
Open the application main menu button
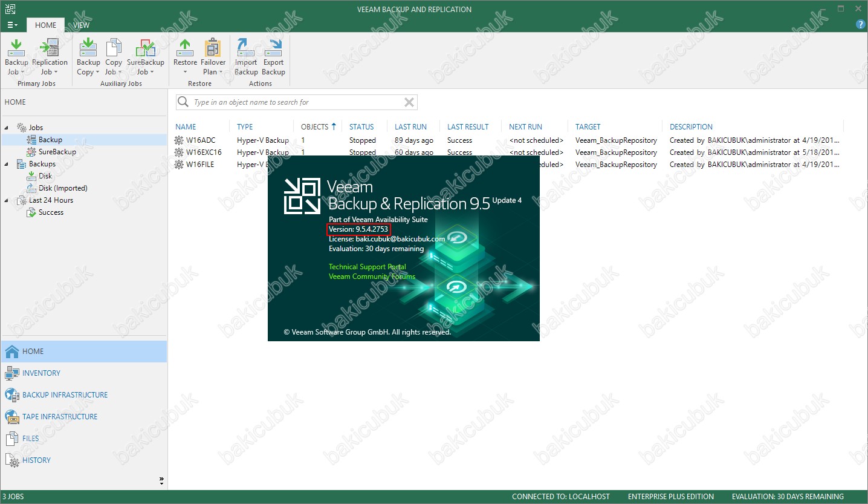12,25
